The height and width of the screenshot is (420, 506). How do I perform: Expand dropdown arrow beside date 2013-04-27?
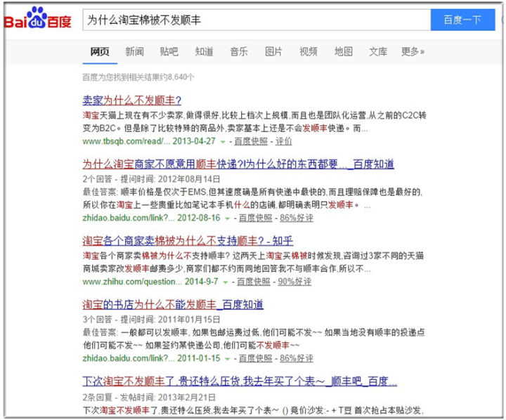tap(225, 141)
